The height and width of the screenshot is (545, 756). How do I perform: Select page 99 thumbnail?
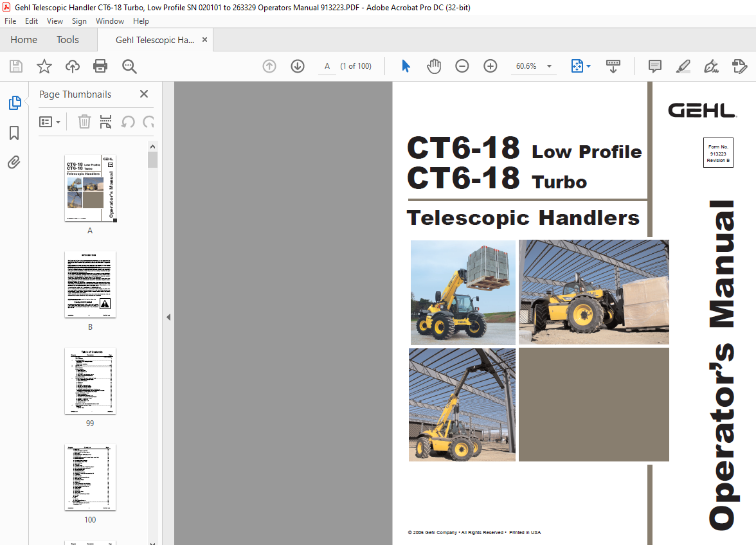click(x=90, y=380)
